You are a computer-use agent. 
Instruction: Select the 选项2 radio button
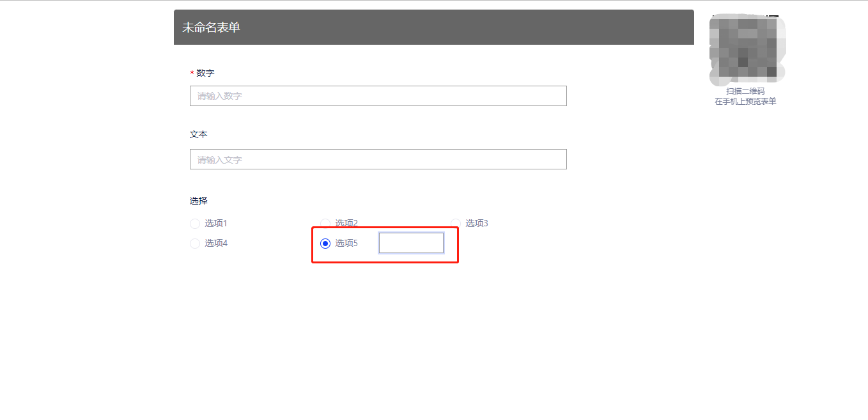pos(325,224)
